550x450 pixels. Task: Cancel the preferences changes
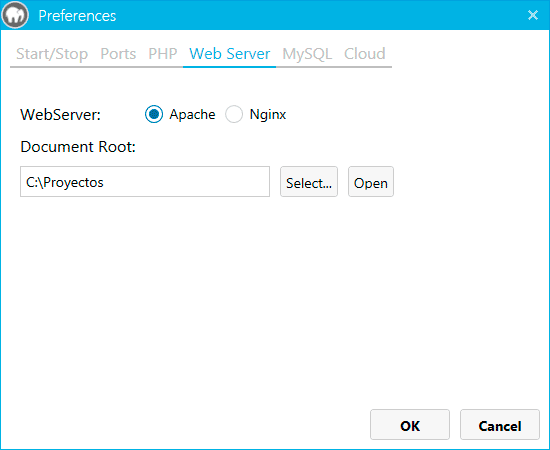pos(500,424)
